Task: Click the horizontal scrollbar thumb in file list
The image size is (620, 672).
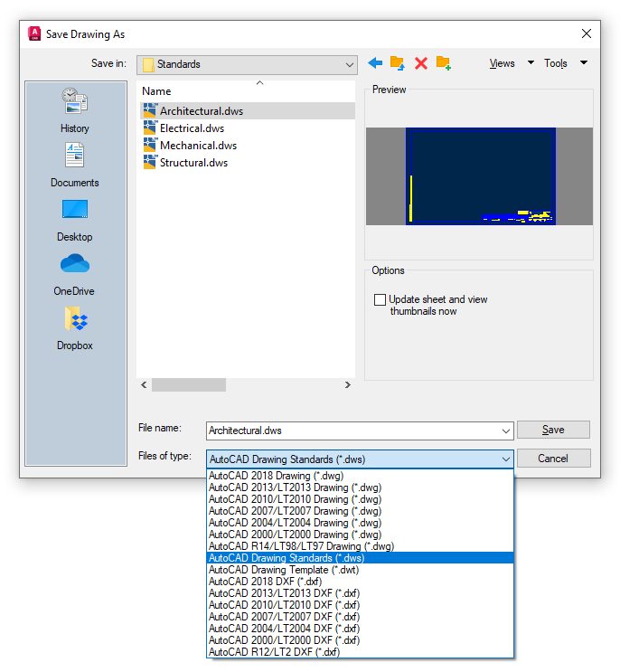Action: coord(188,385)
